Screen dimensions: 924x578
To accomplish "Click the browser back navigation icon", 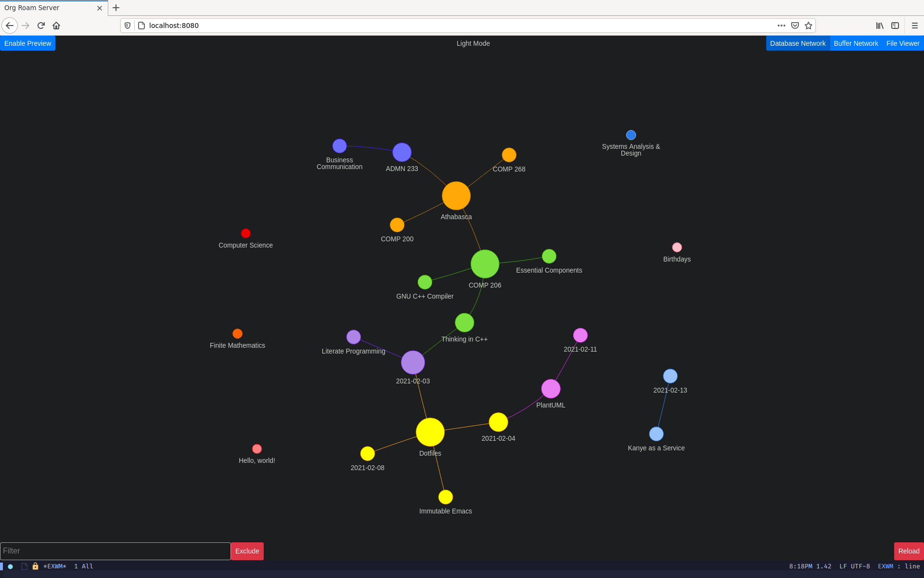I will (10, 26).
